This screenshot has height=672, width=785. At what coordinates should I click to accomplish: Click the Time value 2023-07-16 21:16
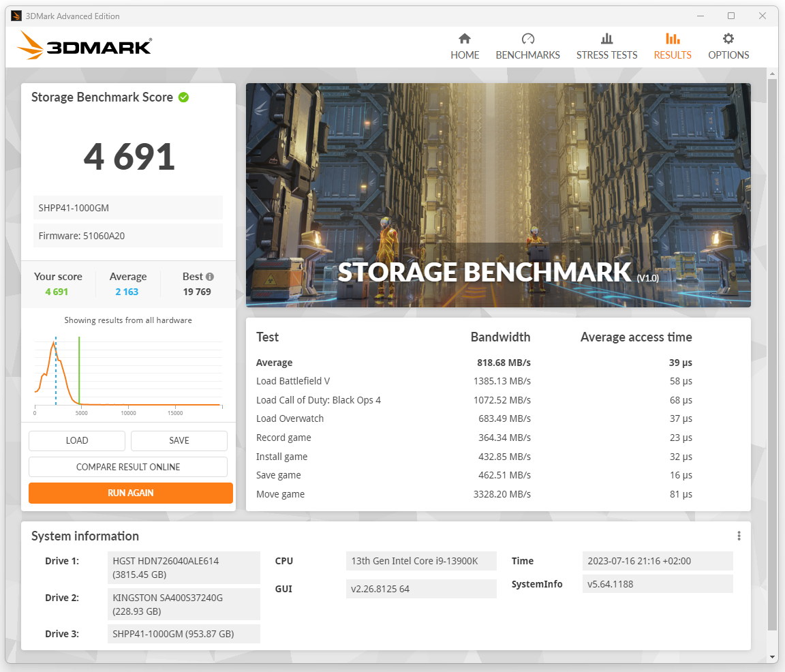[x=658, y=561]
